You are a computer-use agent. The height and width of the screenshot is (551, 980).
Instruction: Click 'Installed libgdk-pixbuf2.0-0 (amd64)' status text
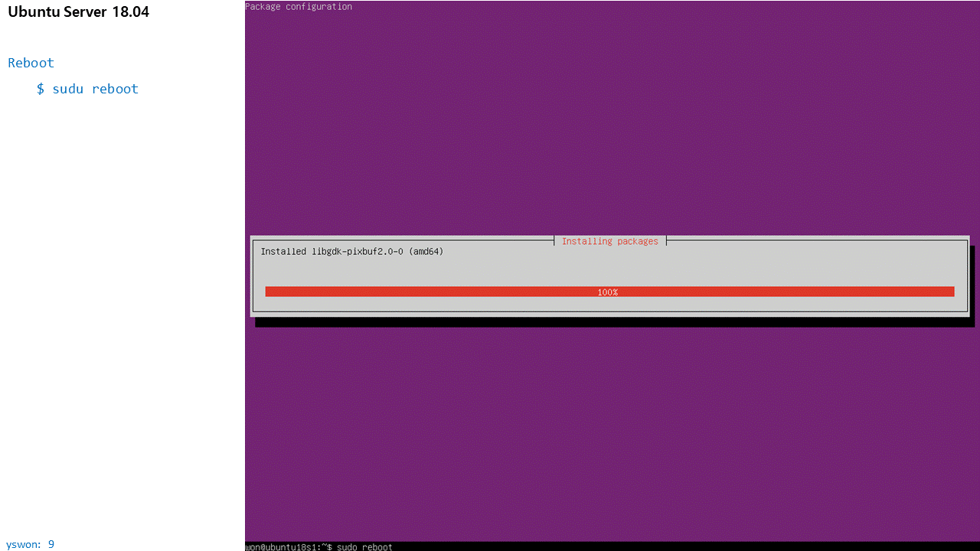tap(352, 251)
